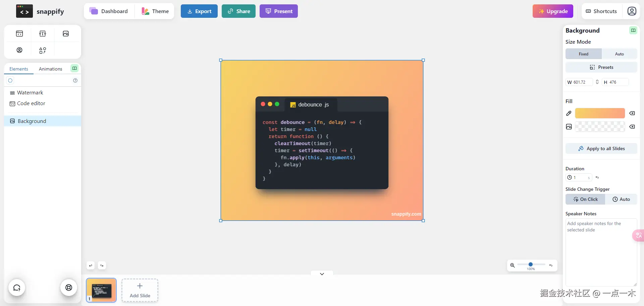Select the Watermark element in the list
This screenshot has height=306, width=644.
click(x=43, y=93)
